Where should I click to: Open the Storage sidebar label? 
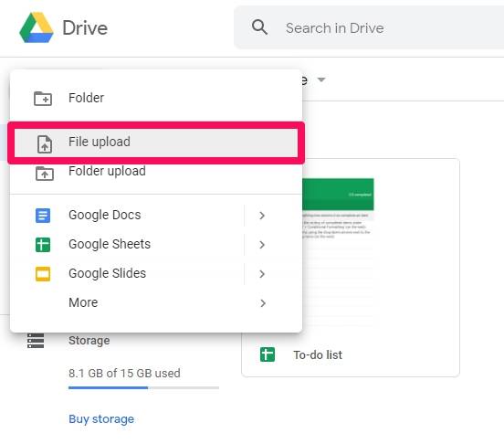(89, 341)
